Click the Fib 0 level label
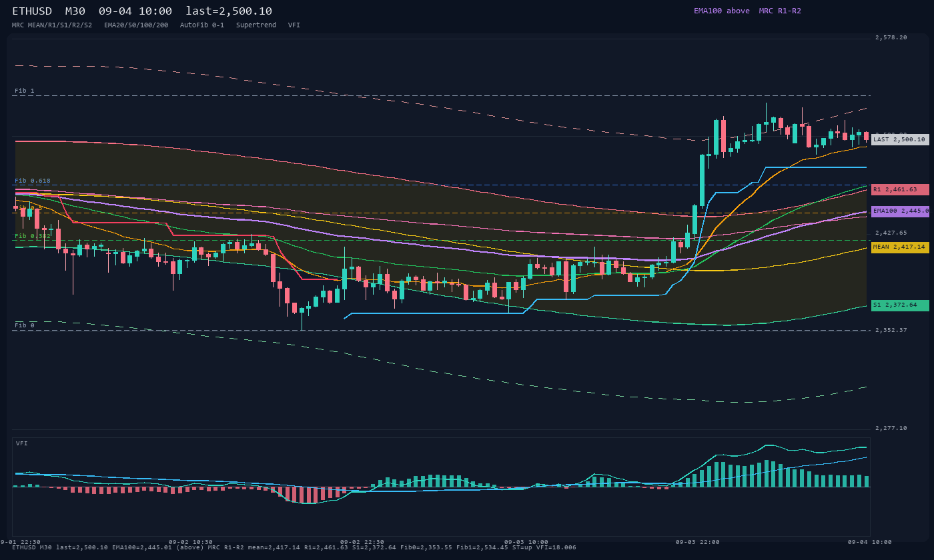This screenshot has height=560, width=934. pos(25,325)
